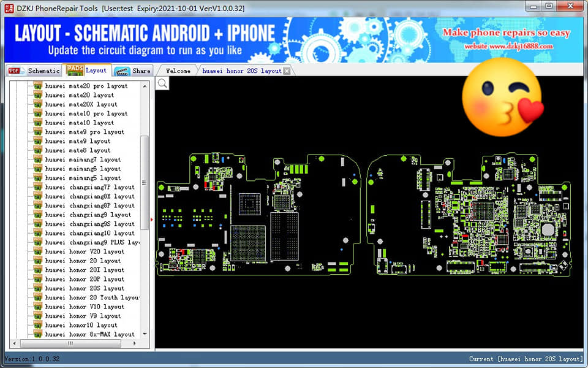
Task: Close the huawei honor 20S layout tab
Action: click(x=287, y=71)
